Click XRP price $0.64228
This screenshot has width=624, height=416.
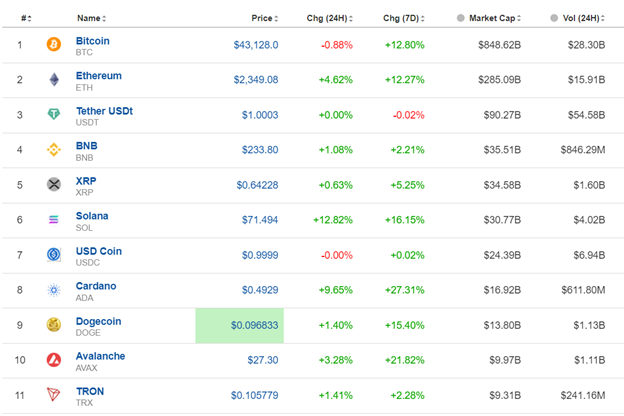coord(257,185)
